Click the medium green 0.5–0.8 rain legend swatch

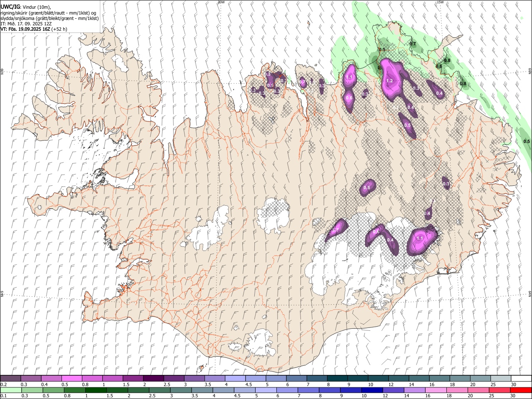(x=53, y=390)
